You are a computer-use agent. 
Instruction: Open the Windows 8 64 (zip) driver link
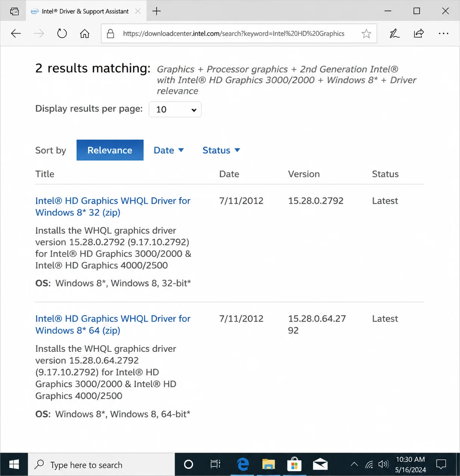pos(113,324)
